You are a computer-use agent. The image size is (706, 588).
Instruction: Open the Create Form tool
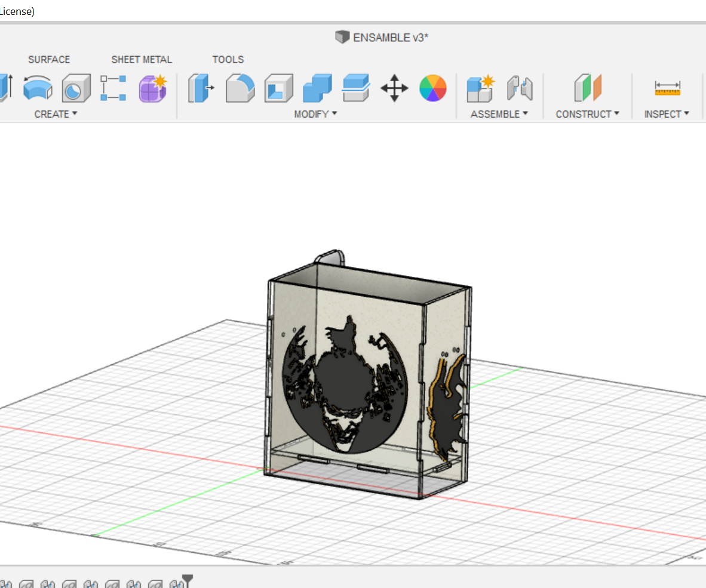pyautogui.click(x=153, y=88)
